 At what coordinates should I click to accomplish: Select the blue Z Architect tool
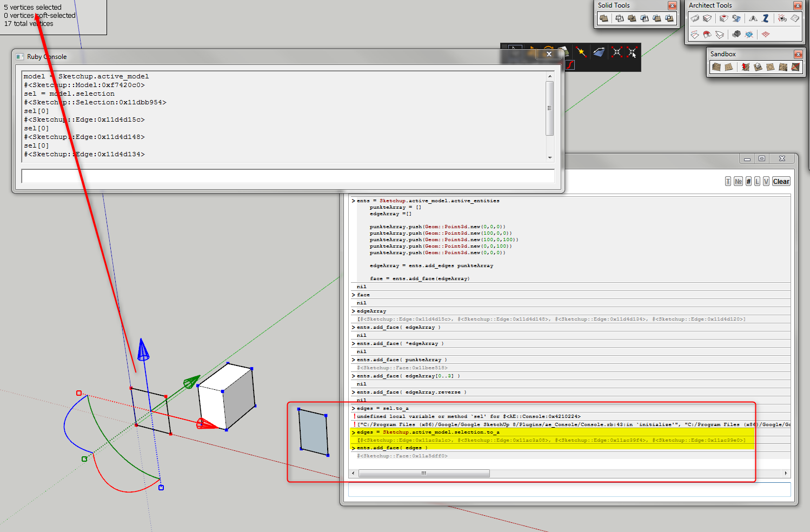click(x=766, y=18)
